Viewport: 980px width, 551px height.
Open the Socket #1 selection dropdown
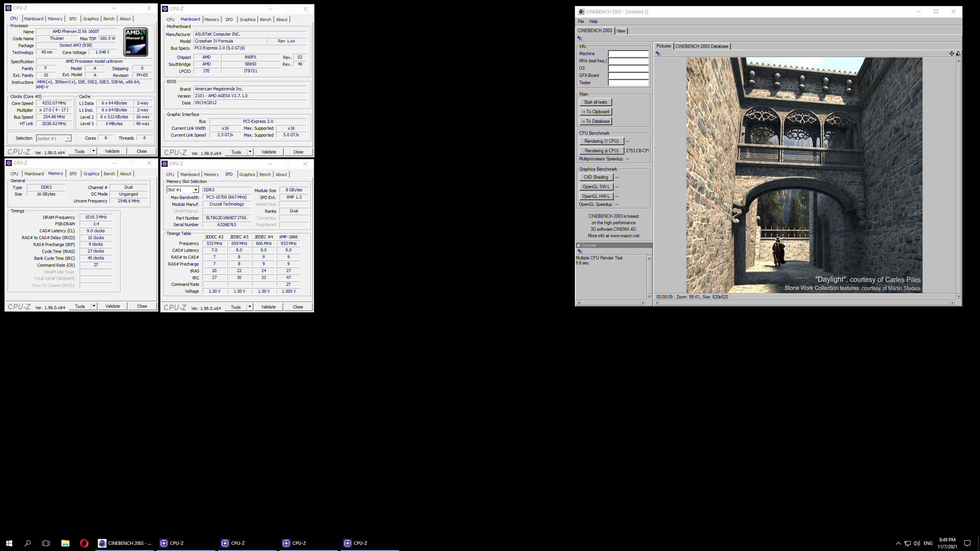click(68, 139)
